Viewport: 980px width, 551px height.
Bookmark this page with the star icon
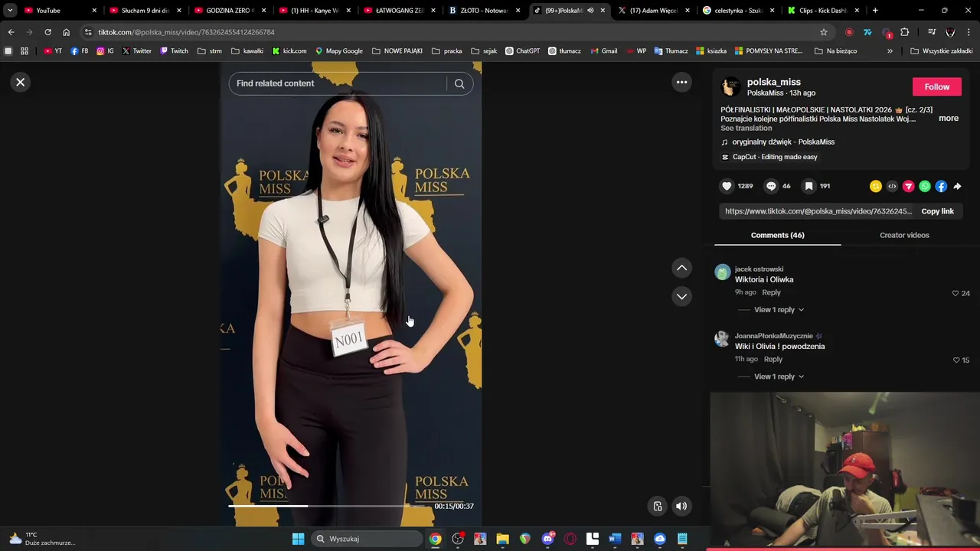824,32
